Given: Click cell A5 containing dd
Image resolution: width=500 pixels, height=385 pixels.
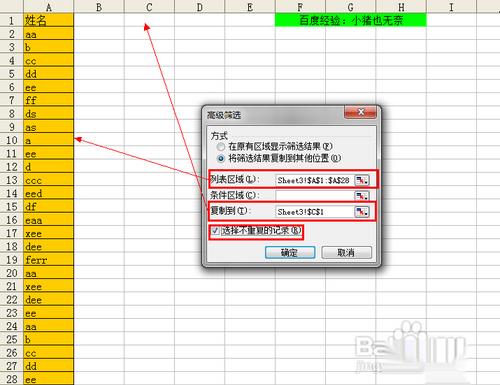Looking at the screenshot, I should click(x=49, y=74).
